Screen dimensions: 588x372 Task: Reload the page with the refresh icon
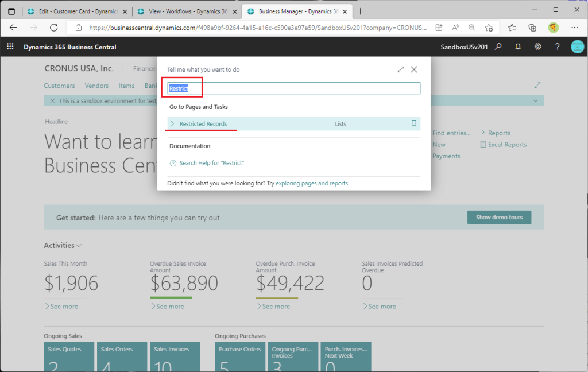54,28
